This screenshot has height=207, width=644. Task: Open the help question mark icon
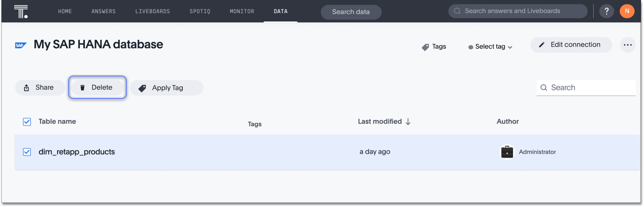click(606, 11)
